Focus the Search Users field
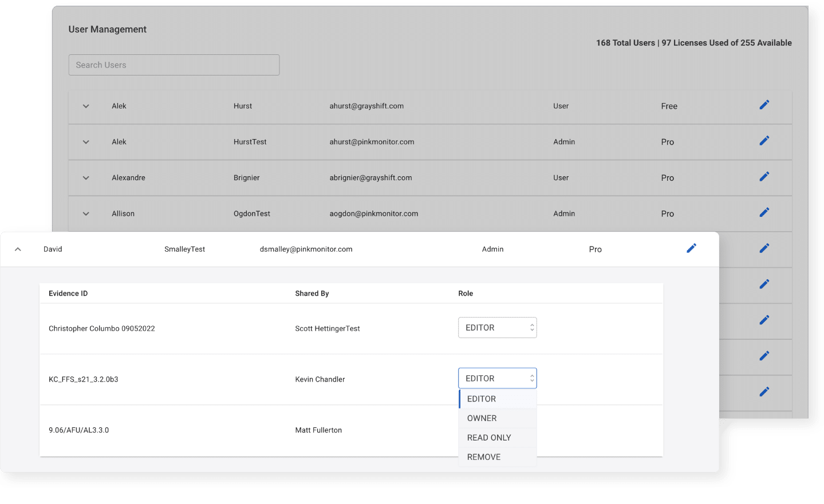The image size is (824, 504). tap(174, 65)
